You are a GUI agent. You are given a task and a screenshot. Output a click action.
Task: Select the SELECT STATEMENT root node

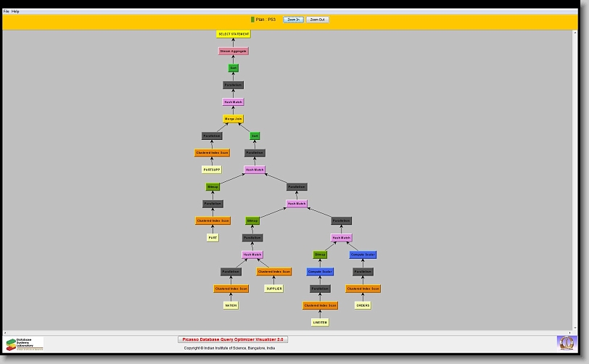tap(233, 34)
